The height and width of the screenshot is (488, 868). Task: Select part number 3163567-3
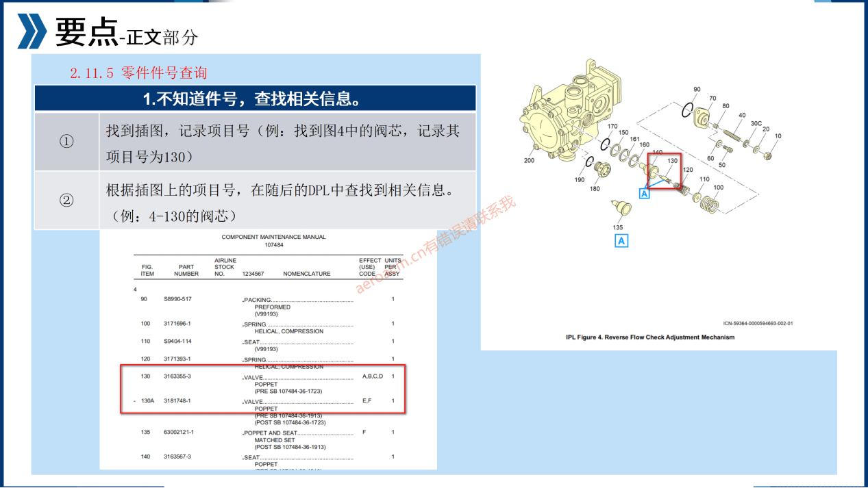pos(177,457)
